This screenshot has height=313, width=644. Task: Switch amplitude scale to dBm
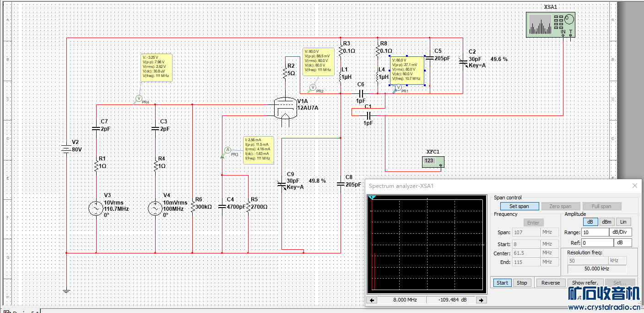click(606, 222)
